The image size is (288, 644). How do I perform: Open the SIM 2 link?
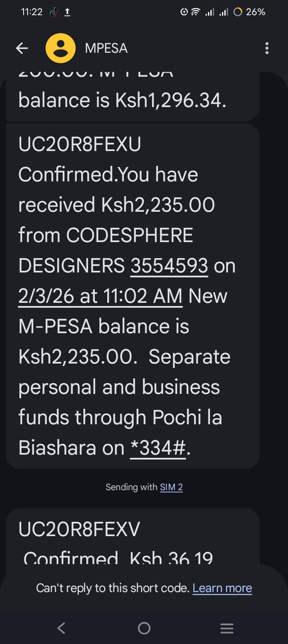tap(171, 487)
